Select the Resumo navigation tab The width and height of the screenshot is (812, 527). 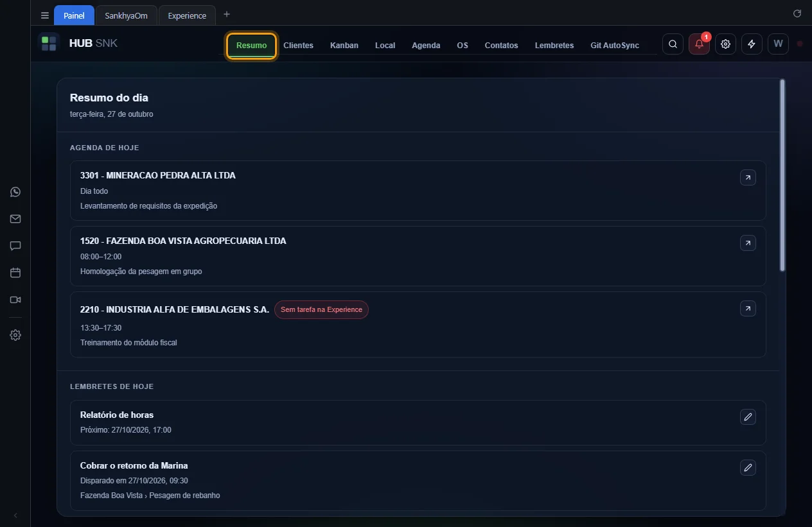click(x=252, y=46)
